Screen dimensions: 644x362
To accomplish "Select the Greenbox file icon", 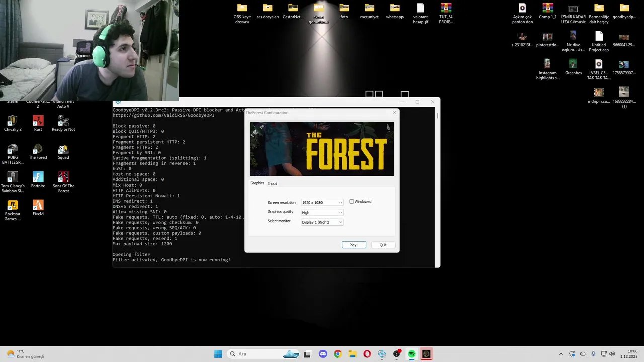I will (573, 67).
